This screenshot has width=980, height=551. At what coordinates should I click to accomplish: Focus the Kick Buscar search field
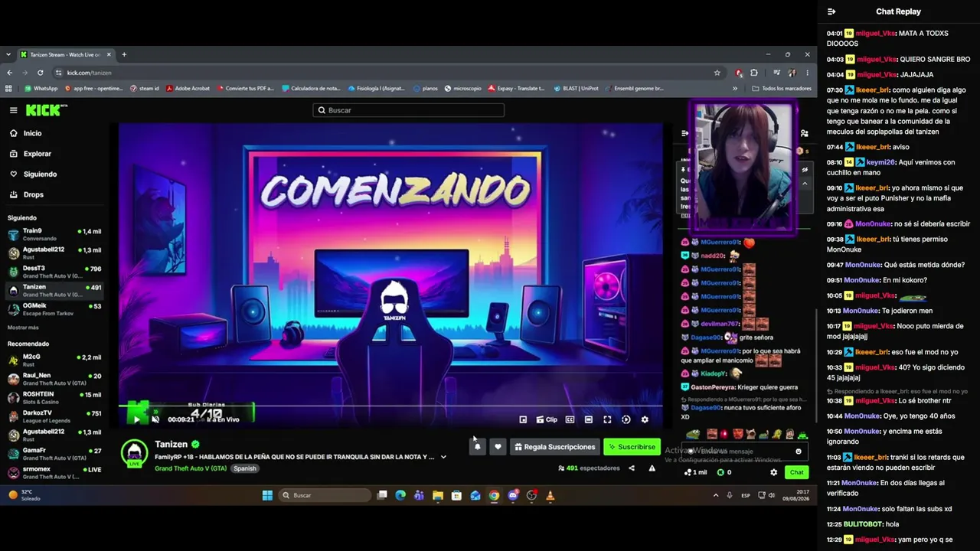408,110
